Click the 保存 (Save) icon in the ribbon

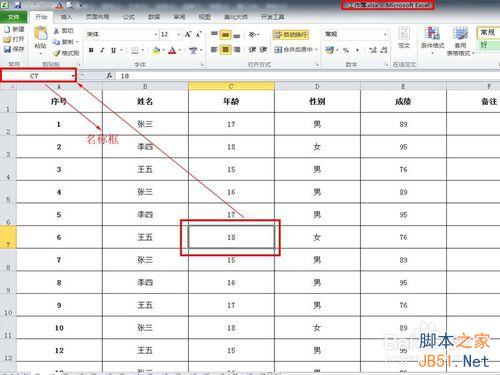click(x=7, y=49)
